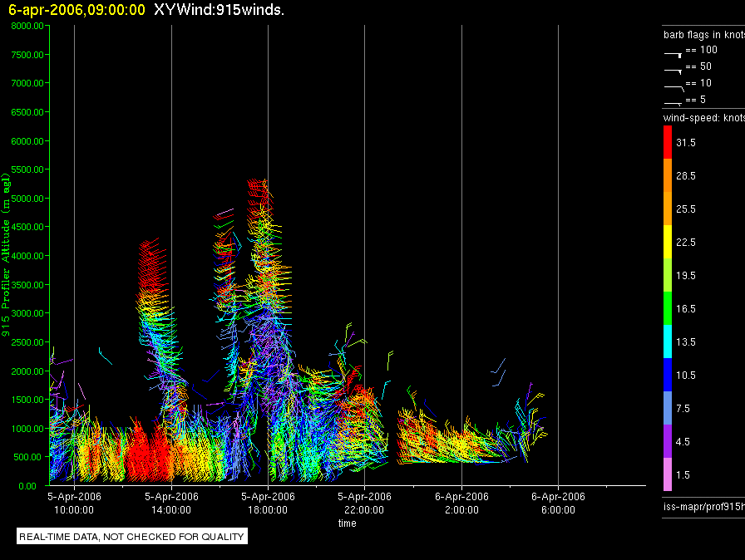The width and height of the screenshot is (745, 560).
Task: Select the pink 1.5 knots color swatch
Action: (x=667, y=475)
